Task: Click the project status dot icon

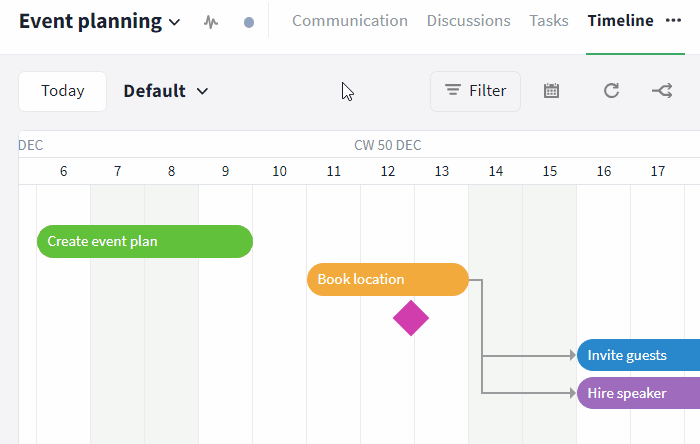Action: pyautogui.click(x=249, y=21)
